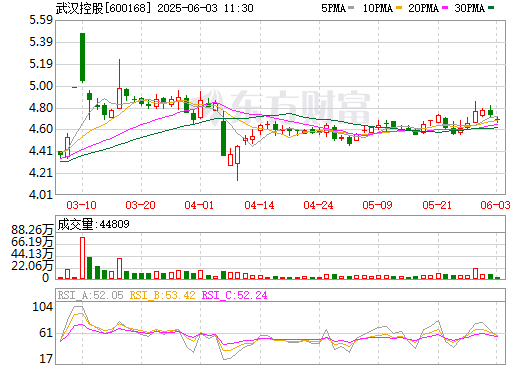Click the RSI 104 axis label
520x365 pixels.
[x=42, y=307]
